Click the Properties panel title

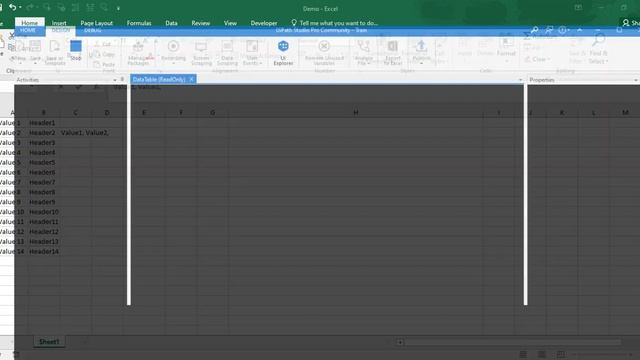click(x=542, y=80)
